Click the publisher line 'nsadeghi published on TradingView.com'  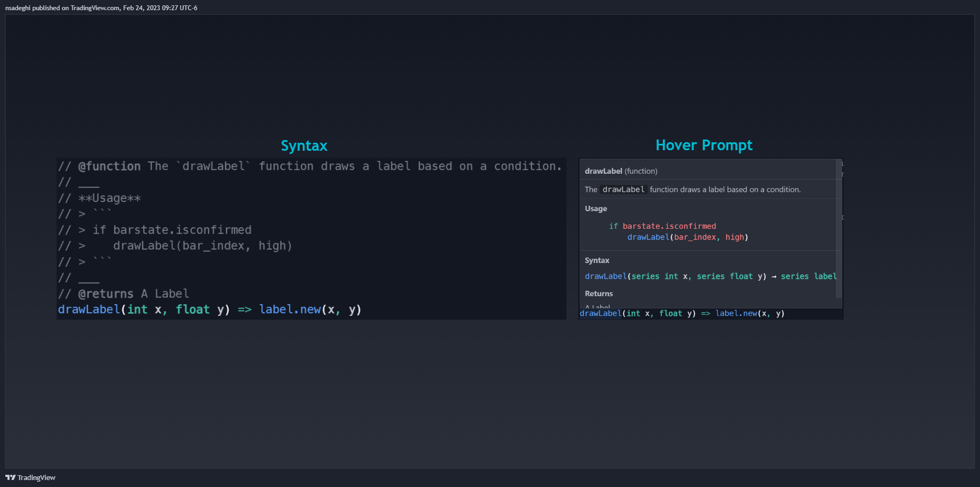(x=101, y=8)
